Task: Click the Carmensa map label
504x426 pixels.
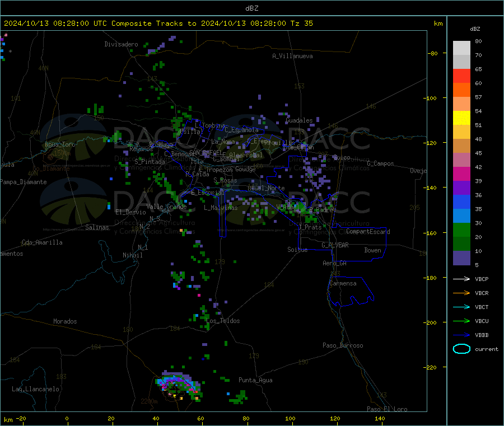Action: tap(343, 283)
